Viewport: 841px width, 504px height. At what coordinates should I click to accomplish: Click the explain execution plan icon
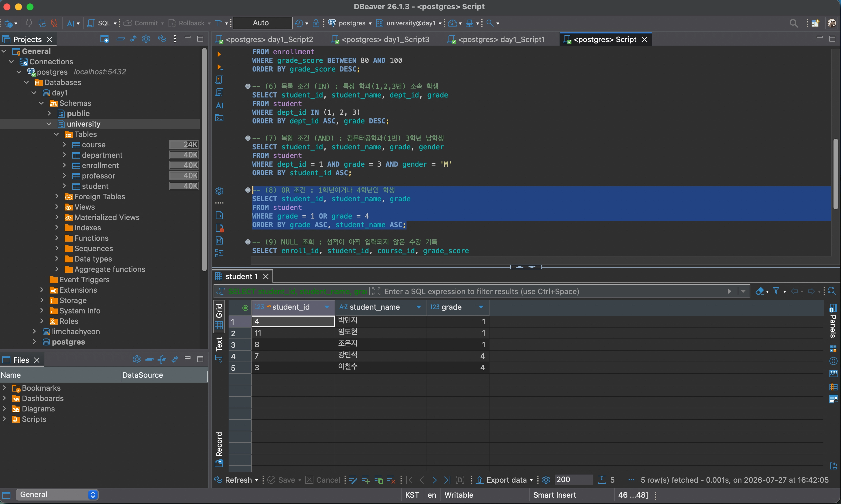click(x=219, y=92)
